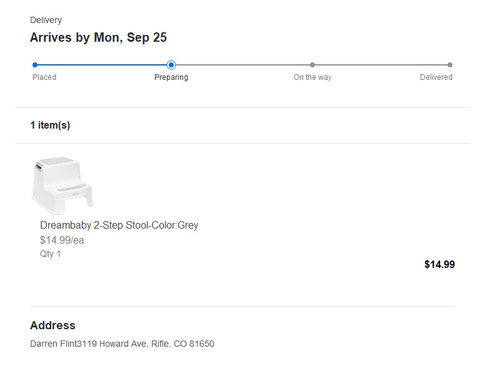500x391 pixels.
Task: Click the $14.99/ea unit price
Action: 62,240
